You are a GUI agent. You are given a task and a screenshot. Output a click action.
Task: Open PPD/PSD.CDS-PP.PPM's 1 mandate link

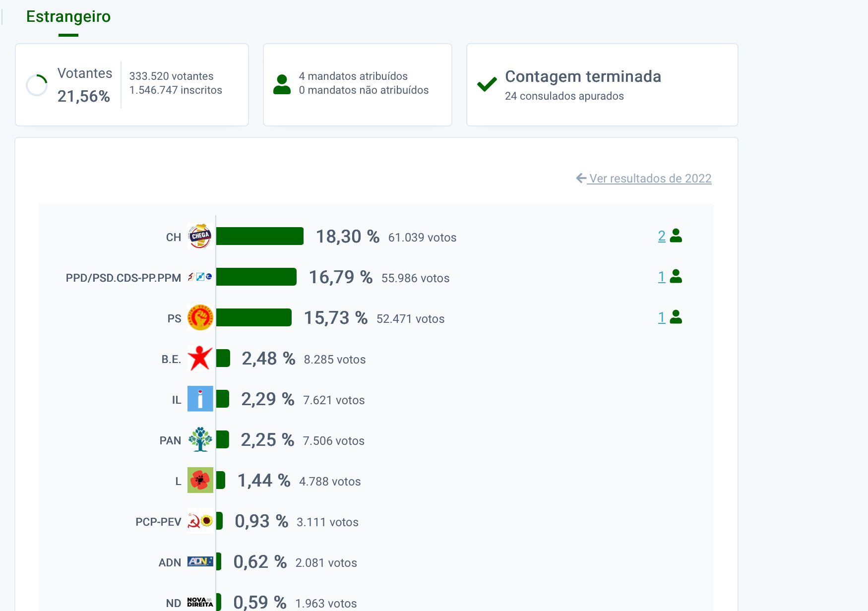[x=662, y=277]
